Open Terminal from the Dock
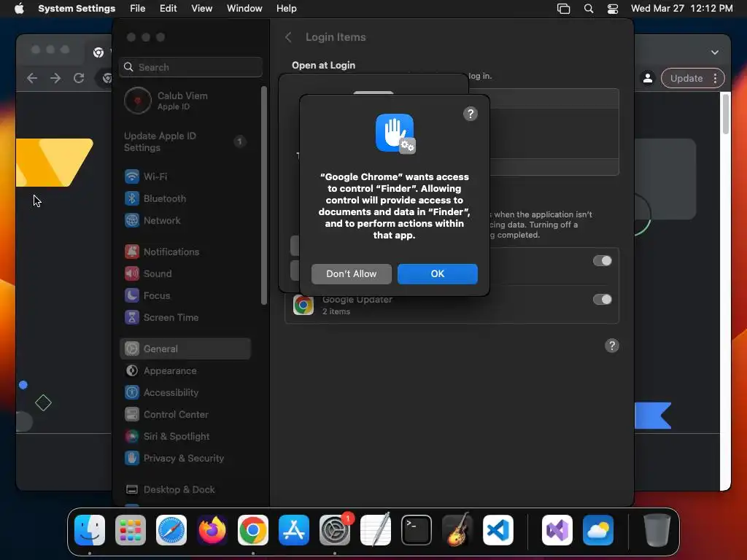Screen dimensions: 747x560 coord(417,530)
